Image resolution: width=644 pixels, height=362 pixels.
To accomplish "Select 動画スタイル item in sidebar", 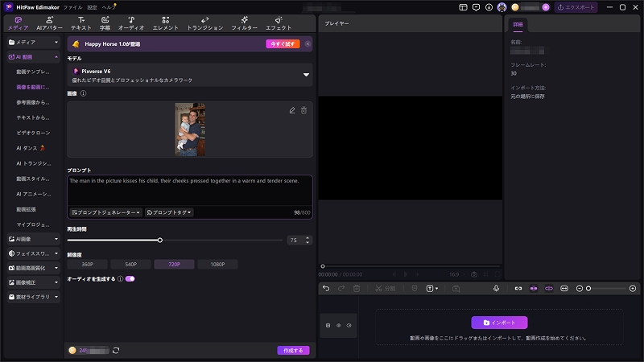I will coord(33,179).
